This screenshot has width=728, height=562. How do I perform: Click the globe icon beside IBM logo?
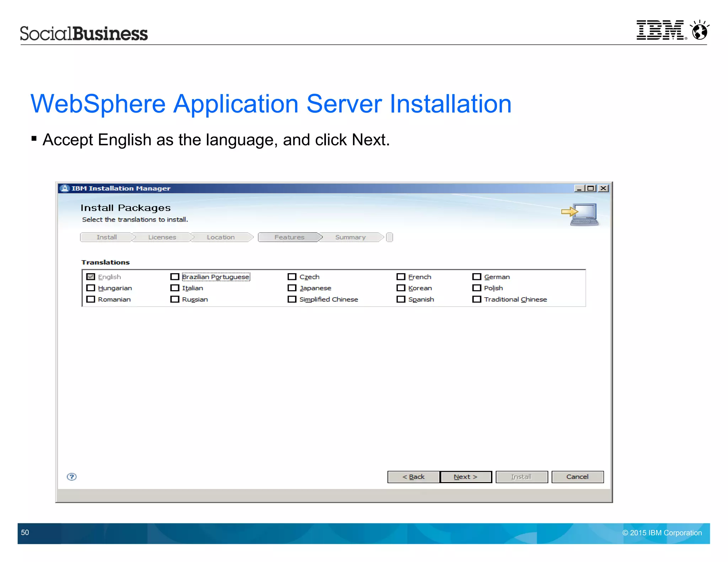coord(700,30)
